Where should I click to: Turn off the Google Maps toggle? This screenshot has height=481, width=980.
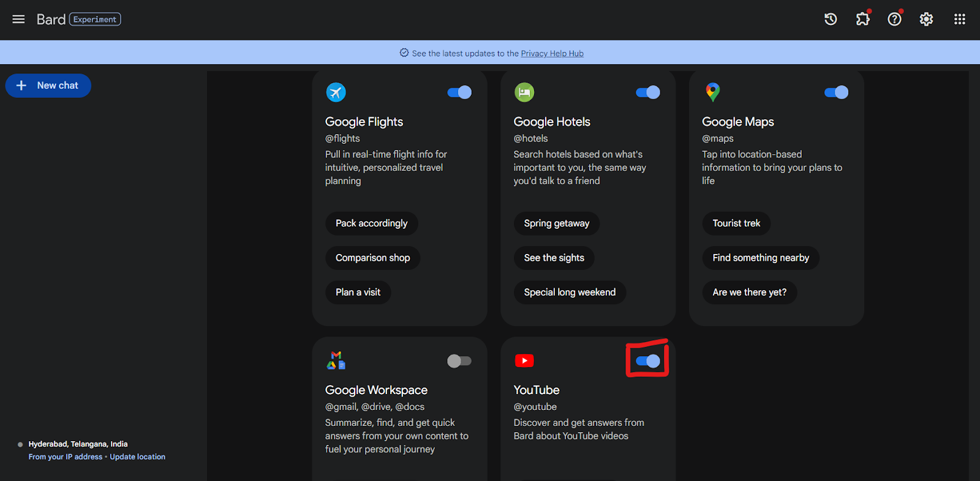(x=837, y=92)
